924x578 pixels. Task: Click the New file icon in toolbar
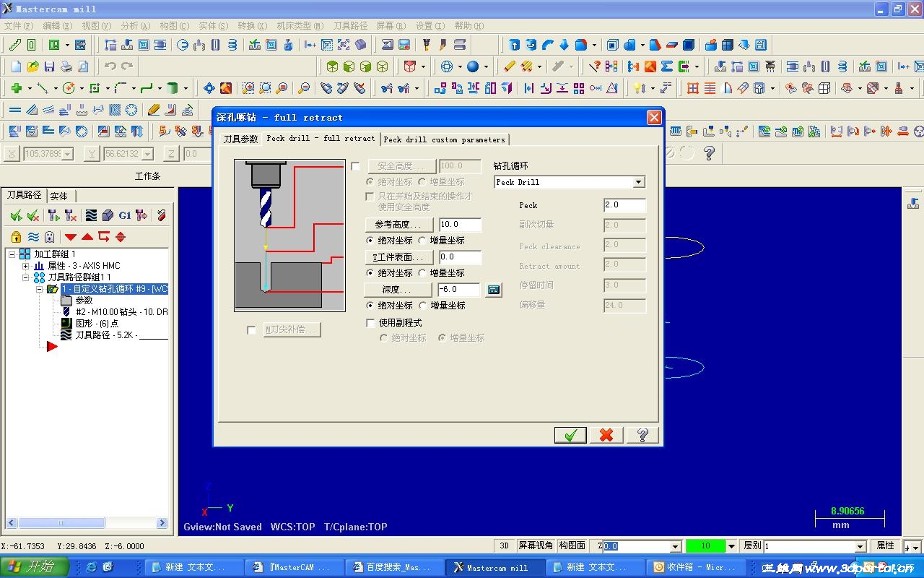click(16, 66)
